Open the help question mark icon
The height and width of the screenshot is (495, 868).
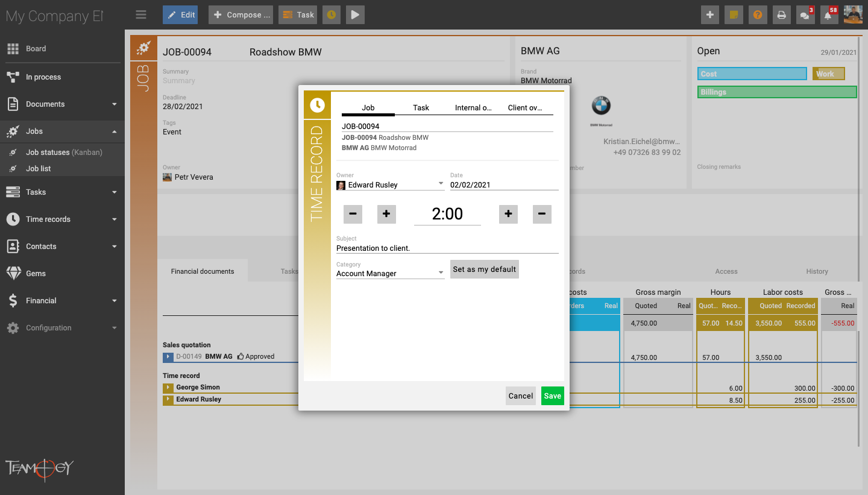pyautogui.click(x=758, y=14)
